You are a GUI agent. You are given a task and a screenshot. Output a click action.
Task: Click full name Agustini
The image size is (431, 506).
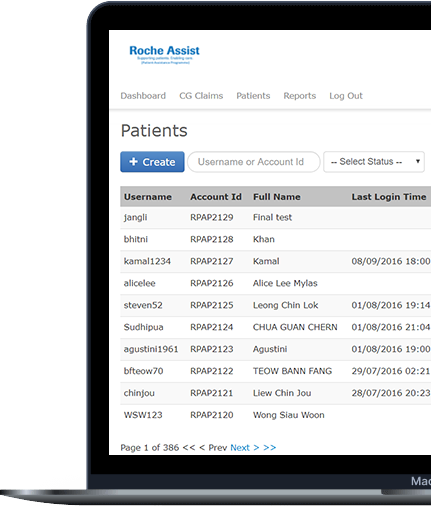[x=270, y=349]
